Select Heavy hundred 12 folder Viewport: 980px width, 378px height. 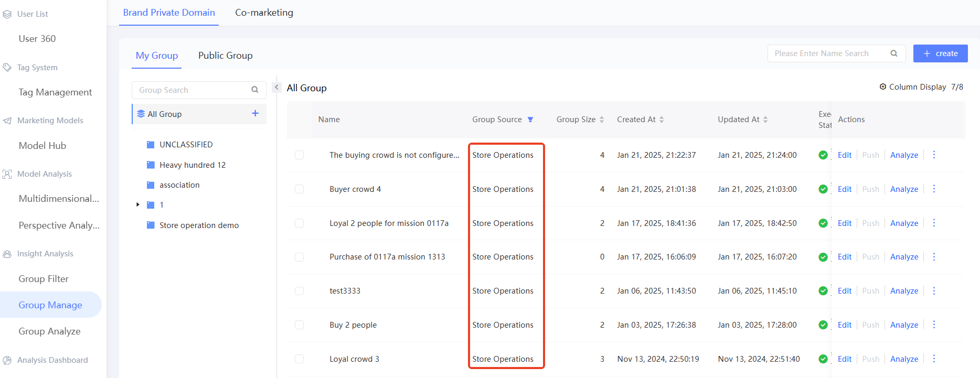193,165
